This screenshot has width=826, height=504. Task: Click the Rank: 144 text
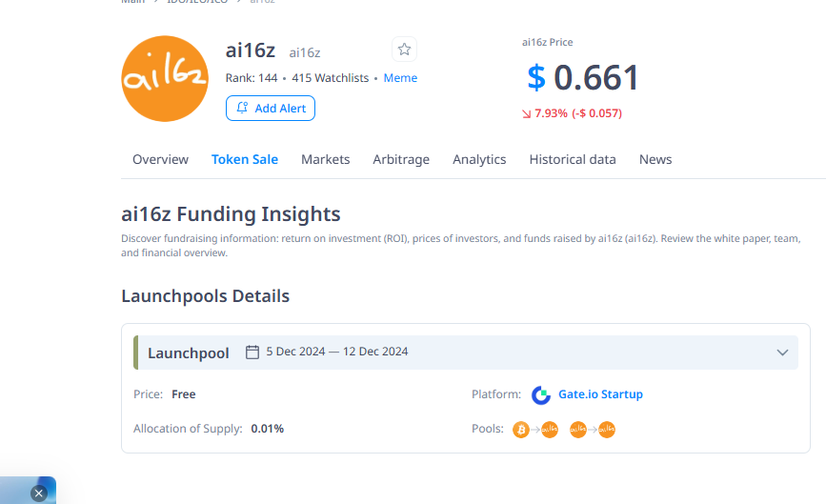(252, 78)
